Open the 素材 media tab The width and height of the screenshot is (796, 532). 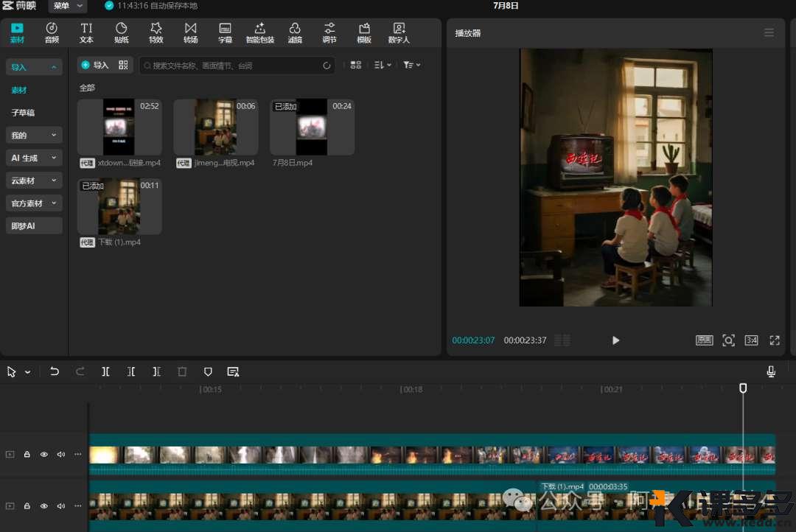(x=17, y=33)
